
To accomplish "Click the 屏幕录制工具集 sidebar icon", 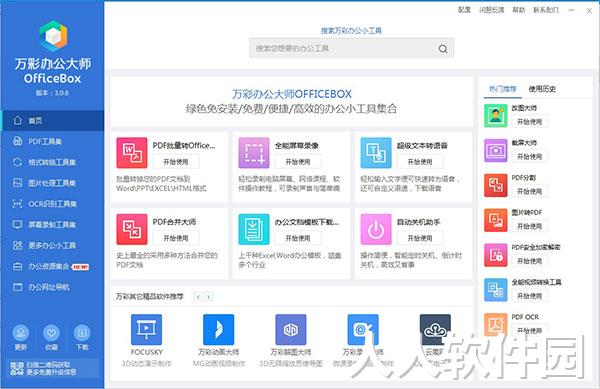I will [17, 224].
